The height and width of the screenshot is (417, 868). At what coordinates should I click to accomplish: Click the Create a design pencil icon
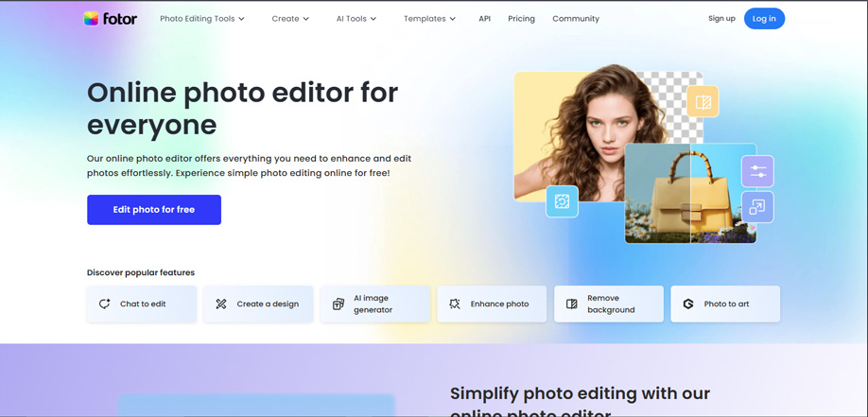pos(221,304)
